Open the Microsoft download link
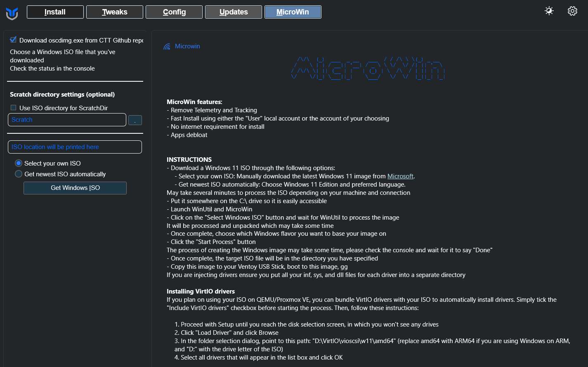The height and width of the screenshot is (367, 588). coord(400,176)
